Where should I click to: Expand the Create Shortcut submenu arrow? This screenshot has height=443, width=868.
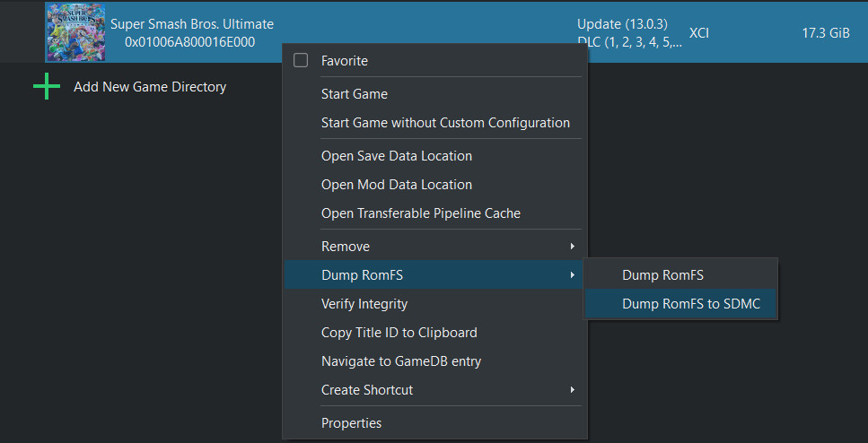click(x=572, y=390)
